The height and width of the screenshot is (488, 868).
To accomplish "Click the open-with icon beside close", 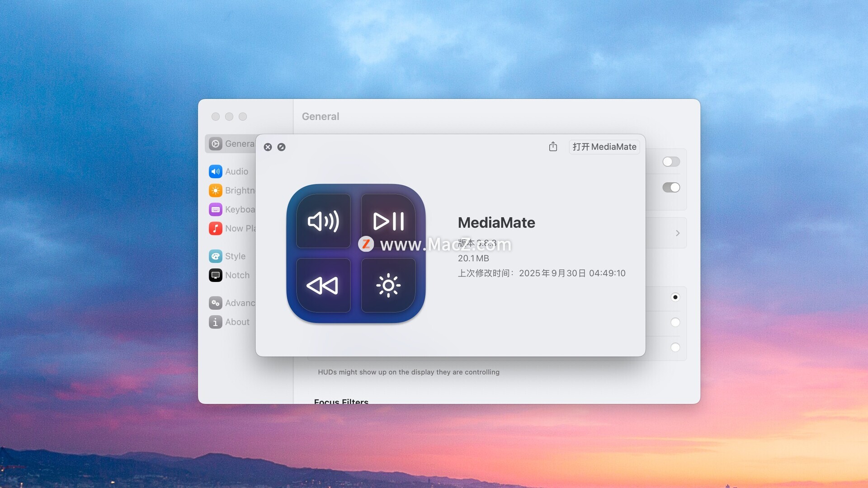I will tap(281, 147).
